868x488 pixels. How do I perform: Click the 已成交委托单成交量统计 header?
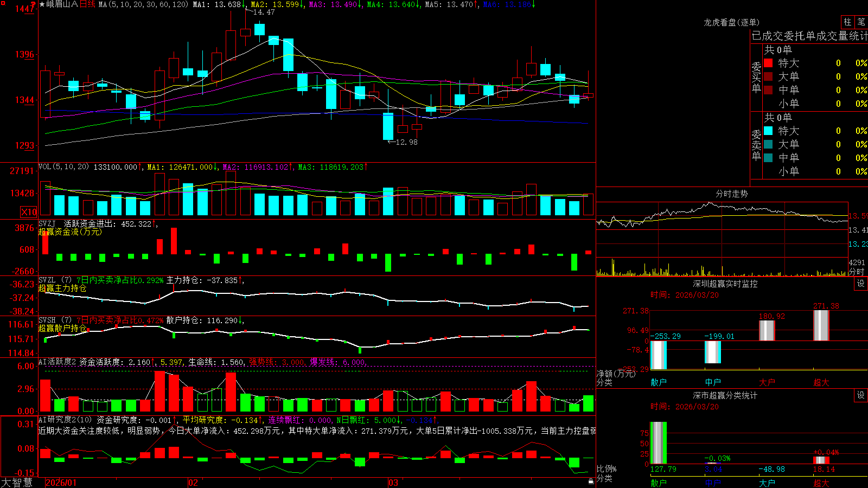(809, 36)
